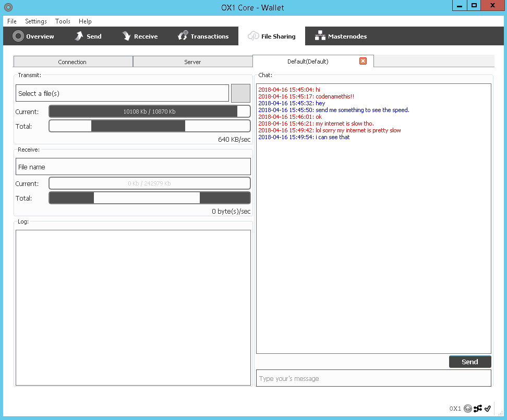Select the chat line 'my internet is slow tho.'
Viewport: 507px width, 420px height.
point(316,123)
